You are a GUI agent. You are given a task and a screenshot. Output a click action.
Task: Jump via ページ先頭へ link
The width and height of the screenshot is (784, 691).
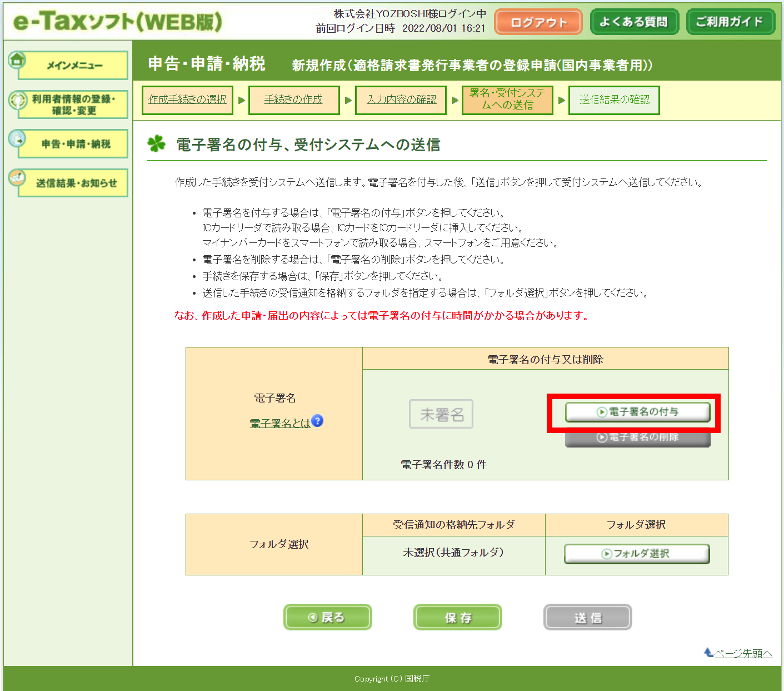coord(743,653)
